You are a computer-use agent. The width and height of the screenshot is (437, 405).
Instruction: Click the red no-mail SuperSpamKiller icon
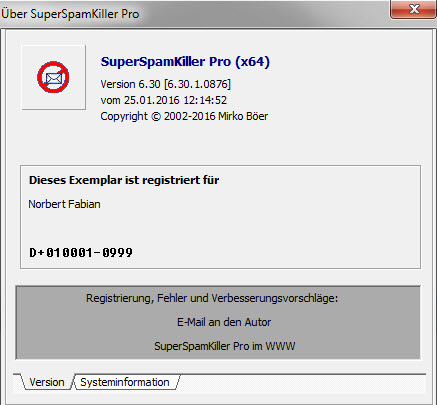click(x=53, y=77)
